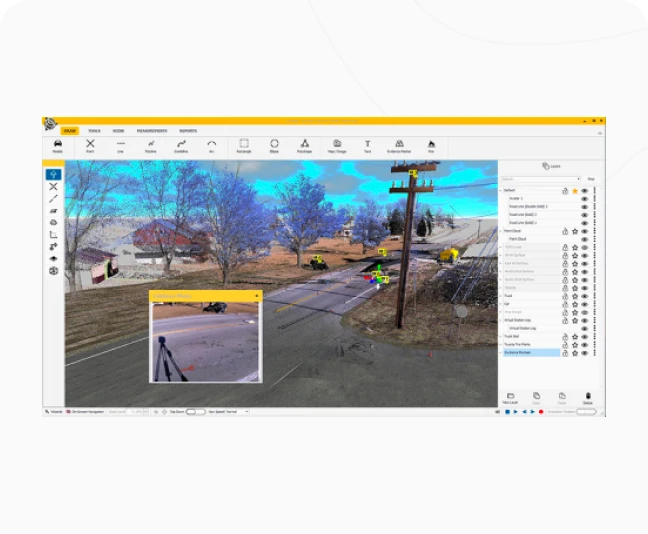
Task: Toggle the Top Down switch
Action: [195, 412]
